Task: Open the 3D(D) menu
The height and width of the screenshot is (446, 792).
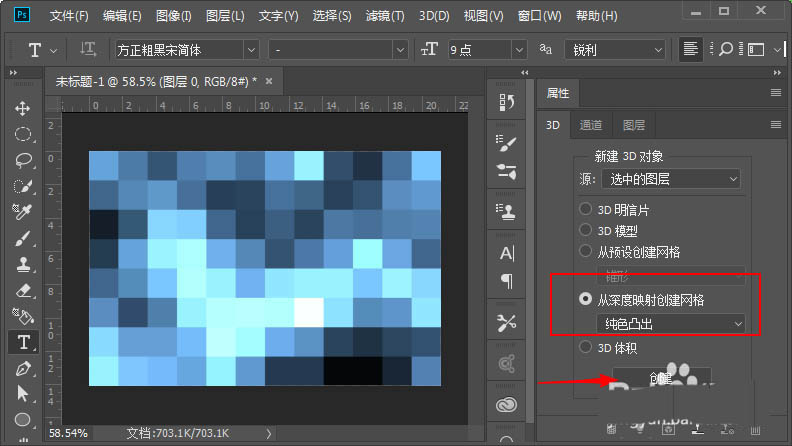Action: coord(434,16)
